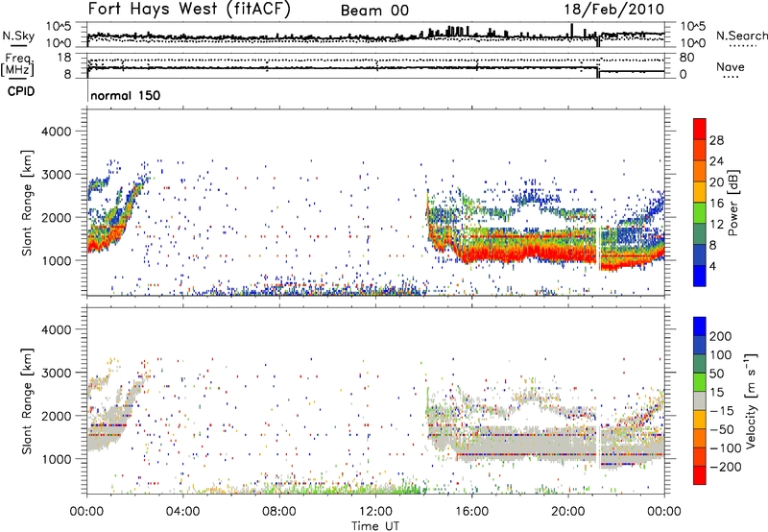
Task: Click the 'Freq. [MHz]' axis label
Action: [18, 65]
